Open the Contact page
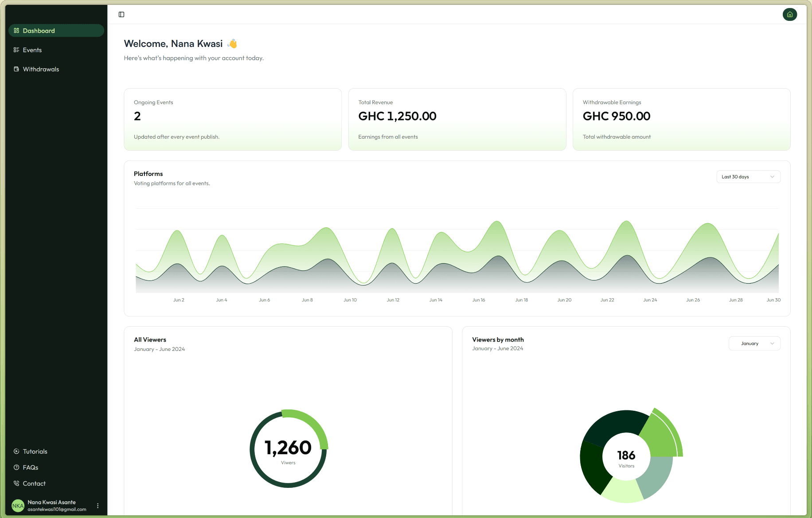Image resolution: width=812 pixels, height=518 pixels. pos(34,483)
